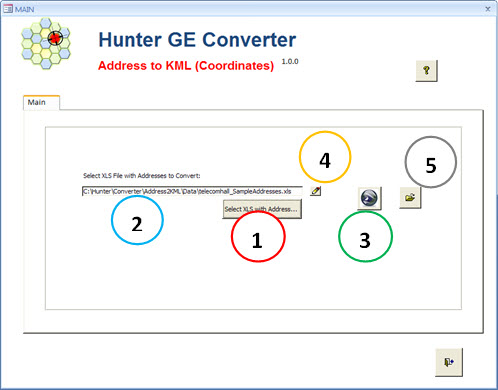Screen dimensions: 498x390
Task: Click the green circle marked 3
Action: click(x=365, y=236)
